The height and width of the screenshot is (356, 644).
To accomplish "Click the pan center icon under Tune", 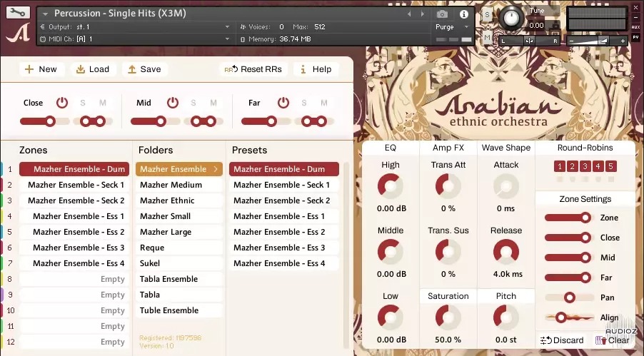I will (529, 41).
